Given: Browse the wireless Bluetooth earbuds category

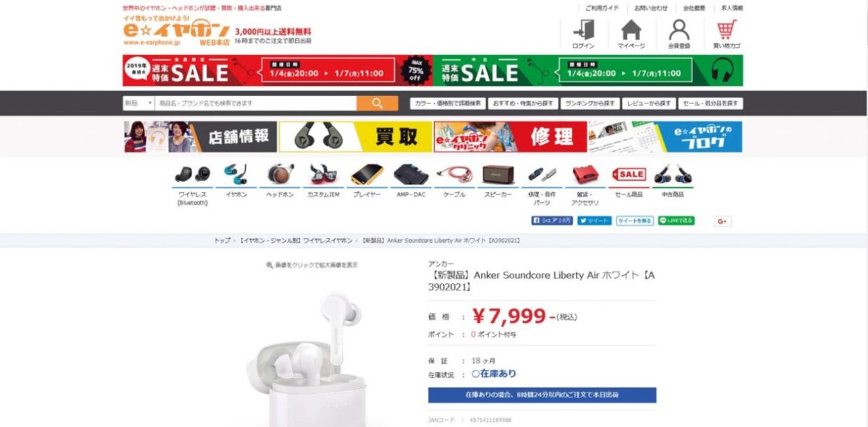Looking at the screenshot, I should [x=192, y=185].
